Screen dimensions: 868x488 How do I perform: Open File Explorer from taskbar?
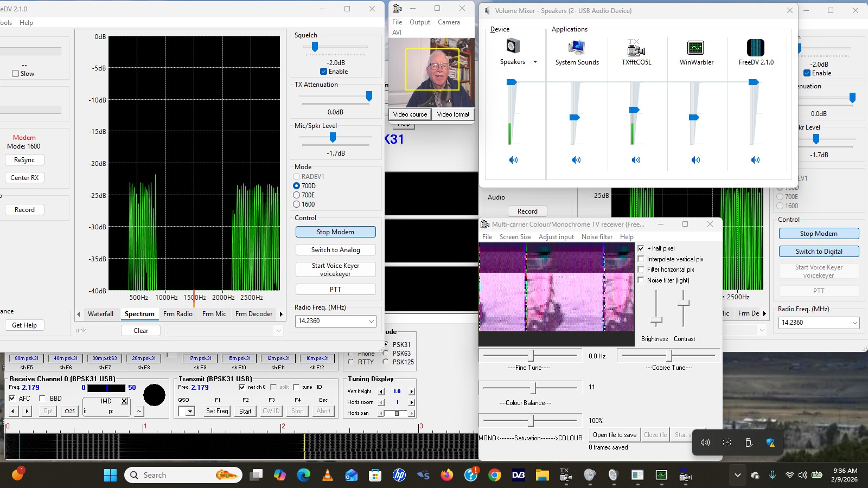click(x=542, y=476)
